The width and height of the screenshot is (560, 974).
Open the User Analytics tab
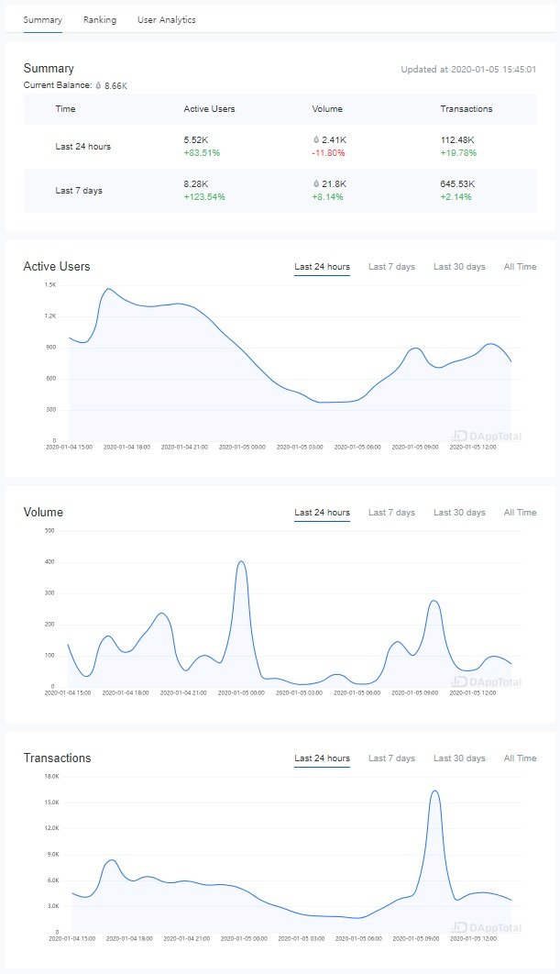click(x=166, y=19)
